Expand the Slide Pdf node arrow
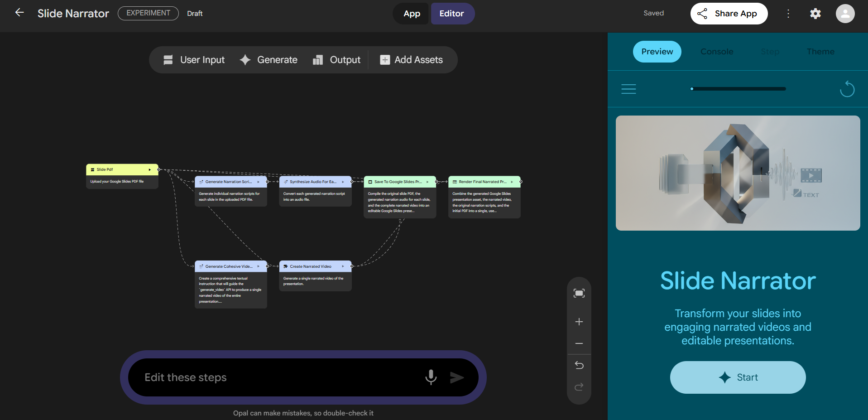Image resolution: width=868 pixels, height=420 pixels. point(149,169)
